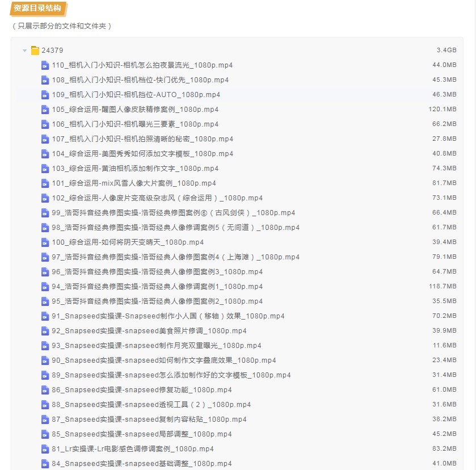Select file name 93_Snapseed实操课 月亮双重曝光
This screenshot has width=476, height=470.
coord(157,346)
